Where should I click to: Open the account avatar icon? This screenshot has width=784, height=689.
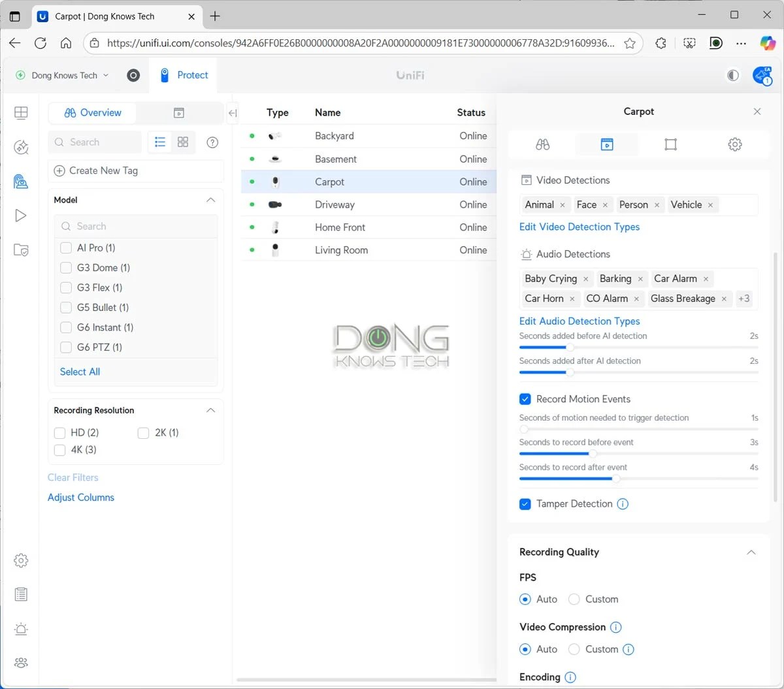pos(762,75)
